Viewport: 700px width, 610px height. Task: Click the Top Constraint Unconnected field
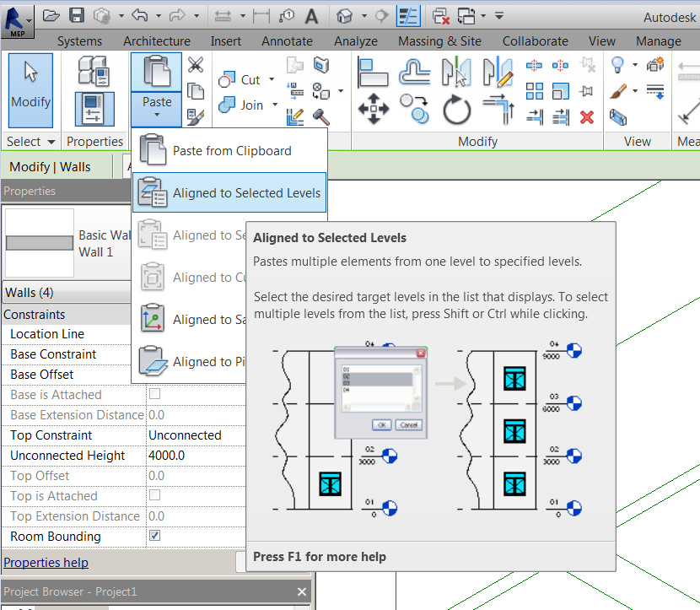tap(196, 435)
